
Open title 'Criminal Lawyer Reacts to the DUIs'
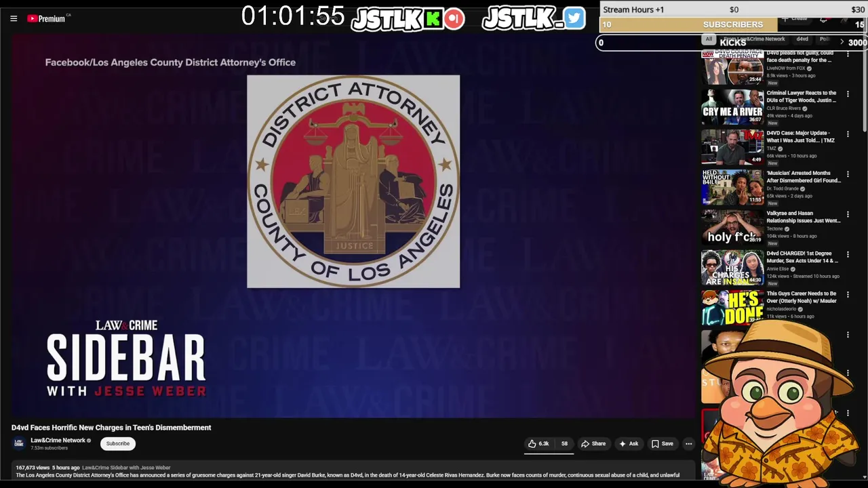click(802, 96)
